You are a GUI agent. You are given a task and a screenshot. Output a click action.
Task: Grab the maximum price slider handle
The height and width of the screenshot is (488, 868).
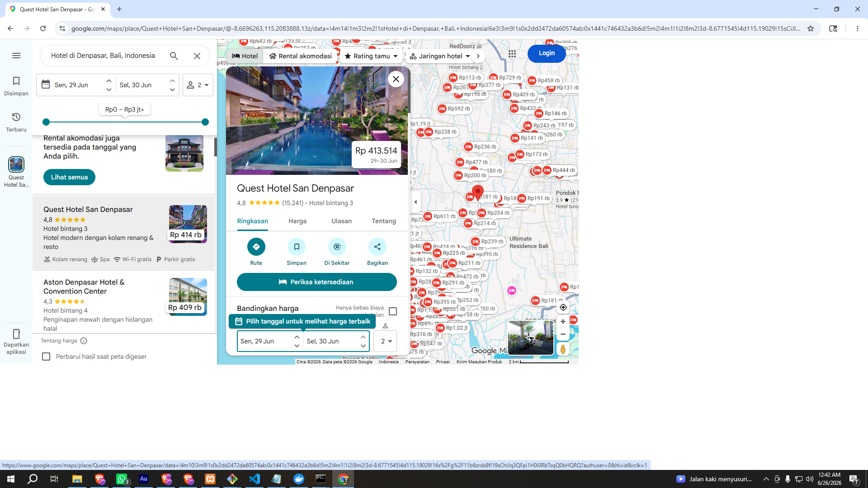coord(205,122)
